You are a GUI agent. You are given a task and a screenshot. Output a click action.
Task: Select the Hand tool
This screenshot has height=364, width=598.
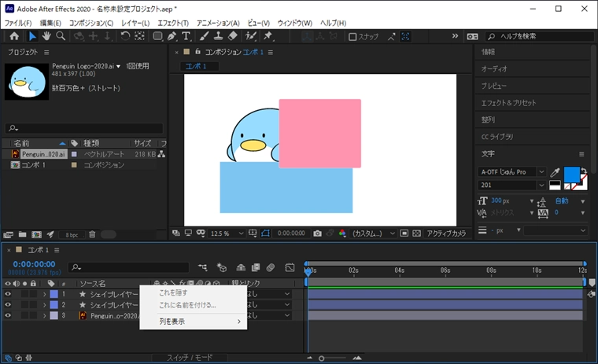click(46, 36)
